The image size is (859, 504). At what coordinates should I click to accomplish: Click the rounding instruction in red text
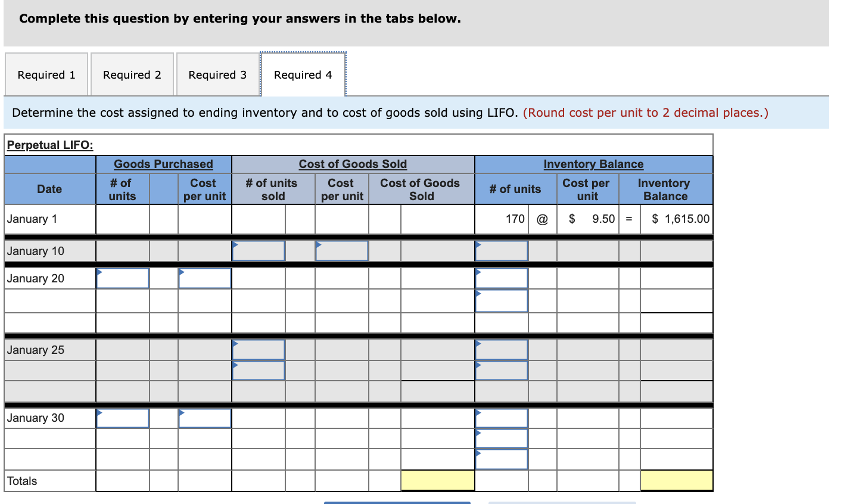(646, 113)
